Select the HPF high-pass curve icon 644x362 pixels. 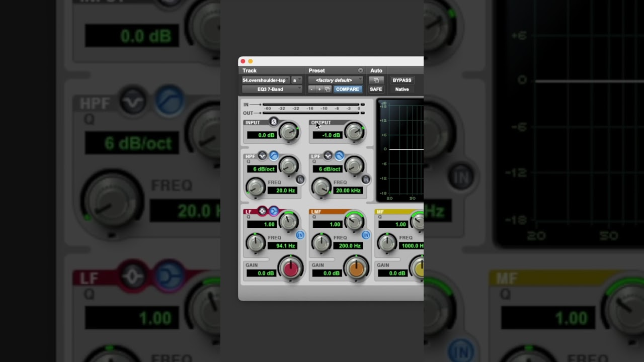coord(274,156)
